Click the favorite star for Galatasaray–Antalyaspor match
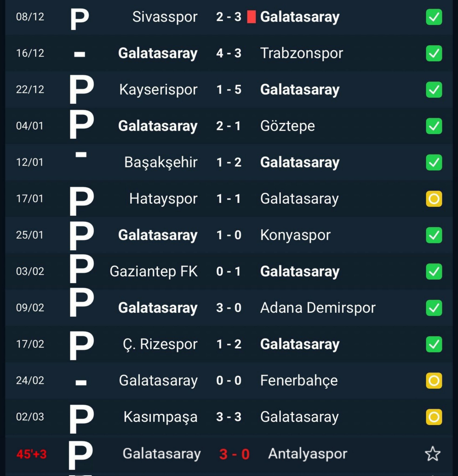This screenshot has height=476, width=458. (432, 453)
